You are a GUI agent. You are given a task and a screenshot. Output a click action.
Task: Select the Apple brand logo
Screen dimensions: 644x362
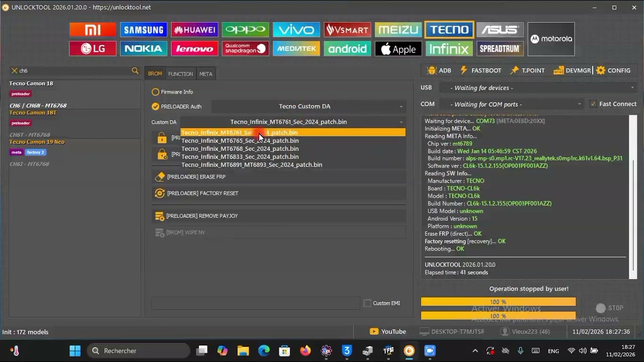[x=398, y=49]
